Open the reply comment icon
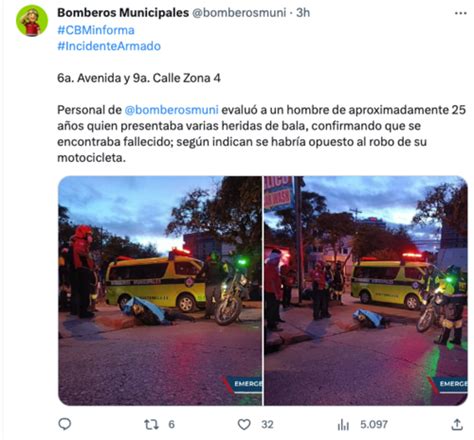Screen dimensions: 474x440 65,424
